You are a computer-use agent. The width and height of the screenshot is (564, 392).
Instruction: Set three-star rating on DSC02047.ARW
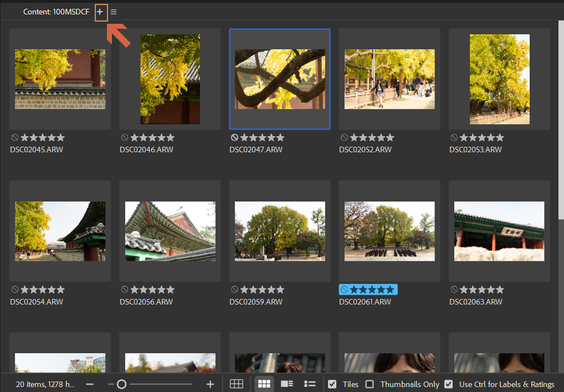click(x=263, y=137)
